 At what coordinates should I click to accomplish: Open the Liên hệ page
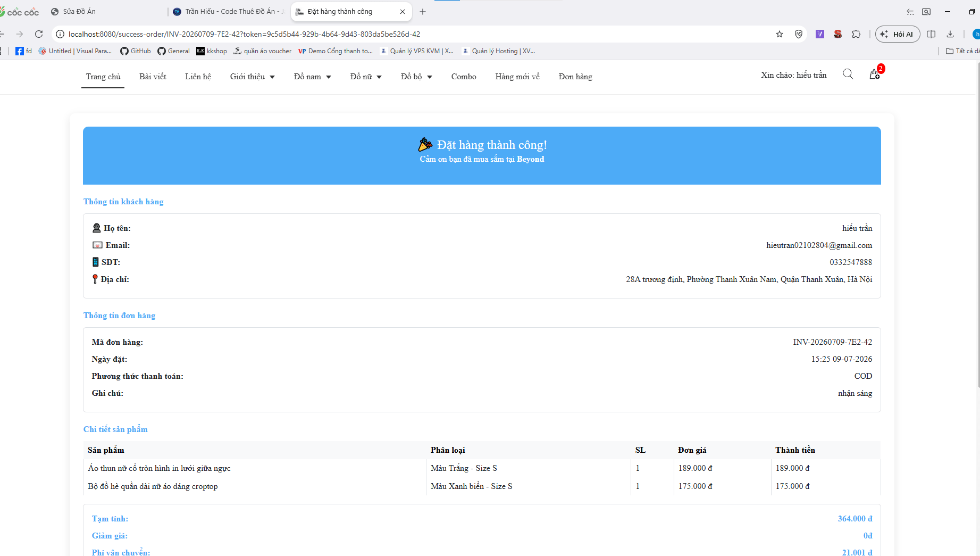pos(198,77)
